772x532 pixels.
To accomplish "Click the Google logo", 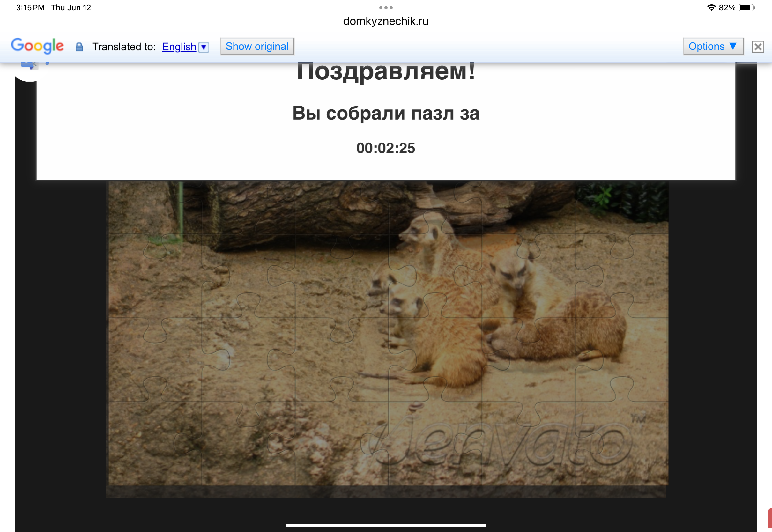I will [37, 46].
